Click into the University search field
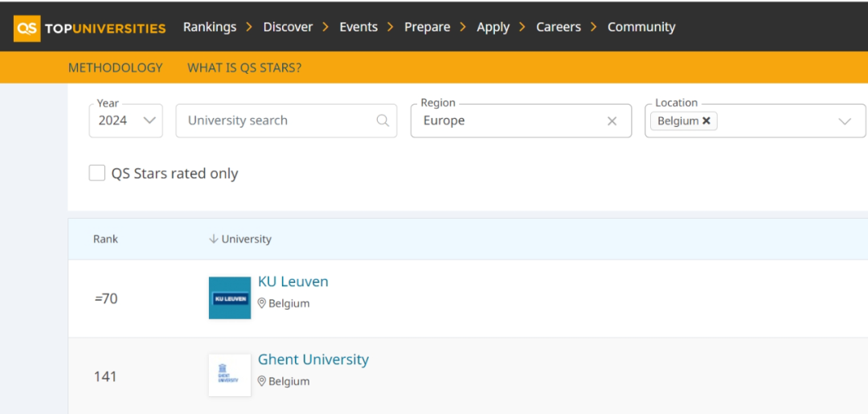The width and height of the screenshot is (868, 414). coord(286,121)
